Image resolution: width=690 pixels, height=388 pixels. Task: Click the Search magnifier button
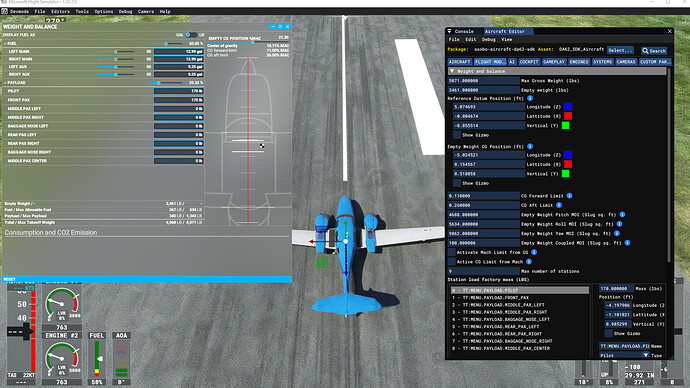point(654,51)
